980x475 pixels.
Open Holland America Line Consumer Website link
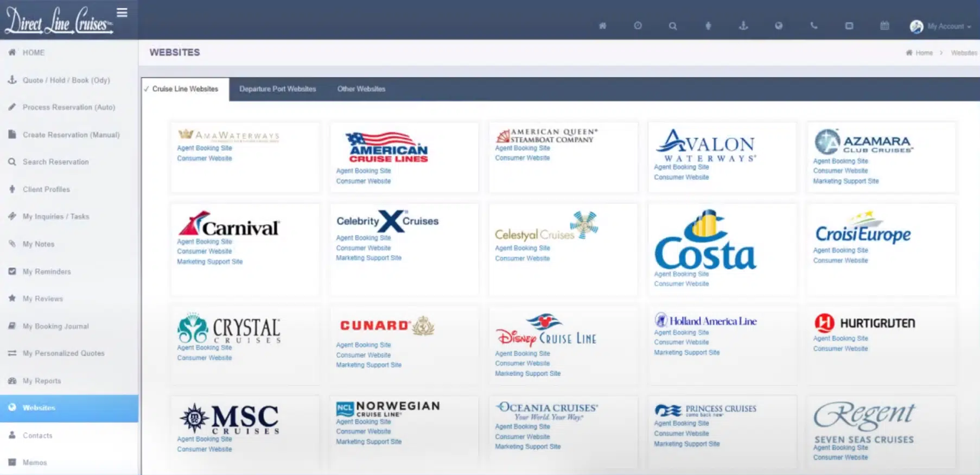click(681, 343)
